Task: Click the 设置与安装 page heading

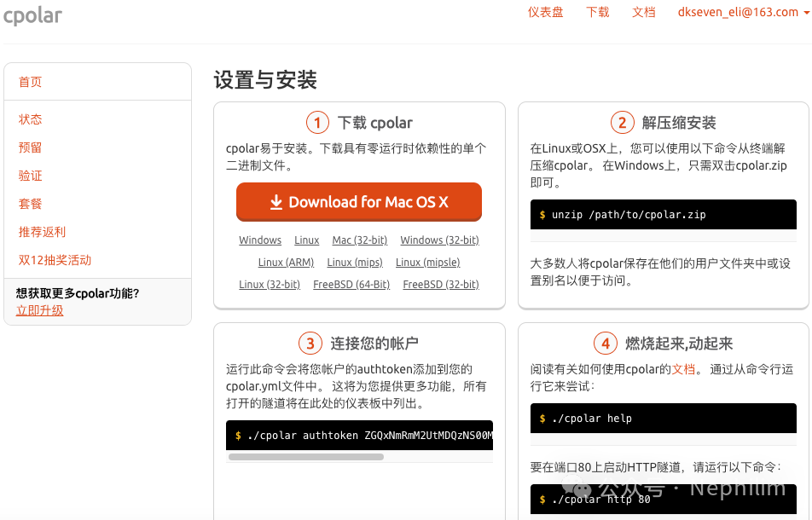Action: tap(265, 80)
